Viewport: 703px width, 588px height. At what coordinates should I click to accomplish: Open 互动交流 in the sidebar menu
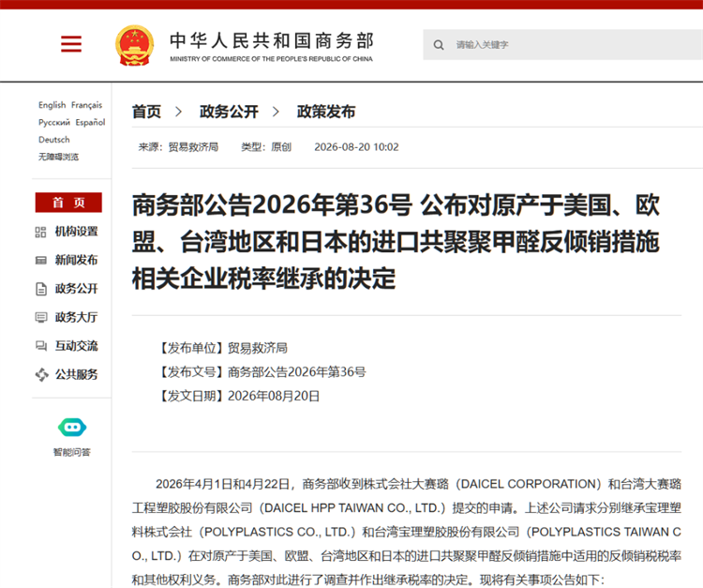(x=76, y=346)
